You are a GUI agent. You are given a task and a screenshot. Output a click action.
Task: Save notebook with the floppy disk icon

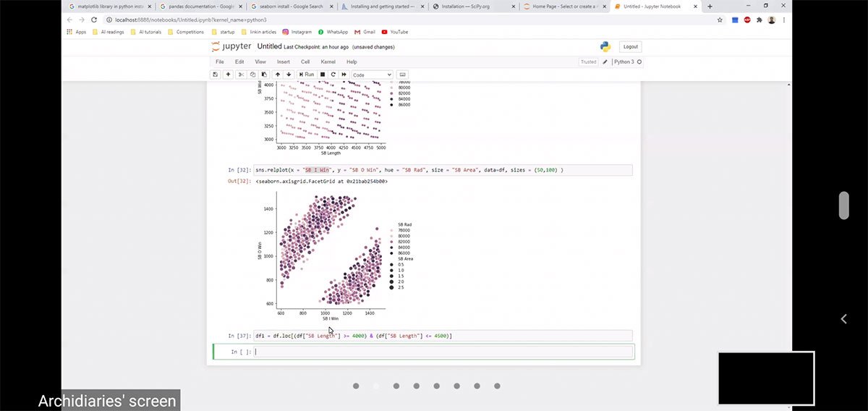tap(215, 75)
